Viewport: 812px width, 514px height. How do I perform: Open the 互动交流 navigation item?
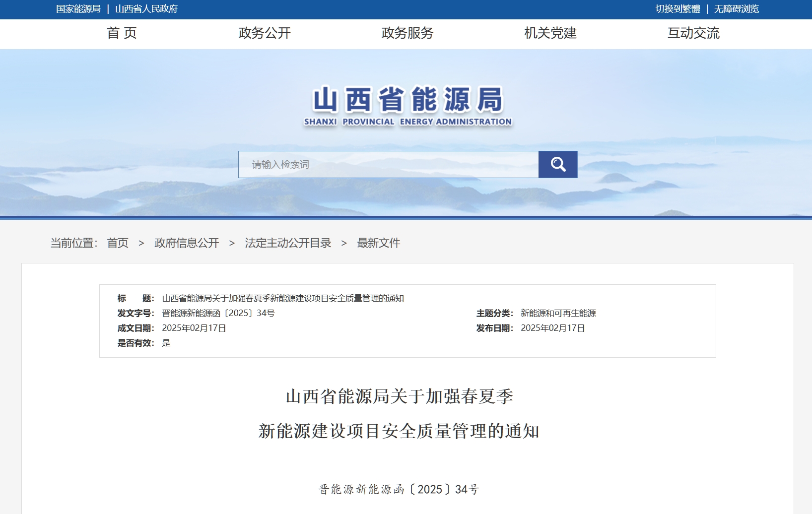pos(693,33)
